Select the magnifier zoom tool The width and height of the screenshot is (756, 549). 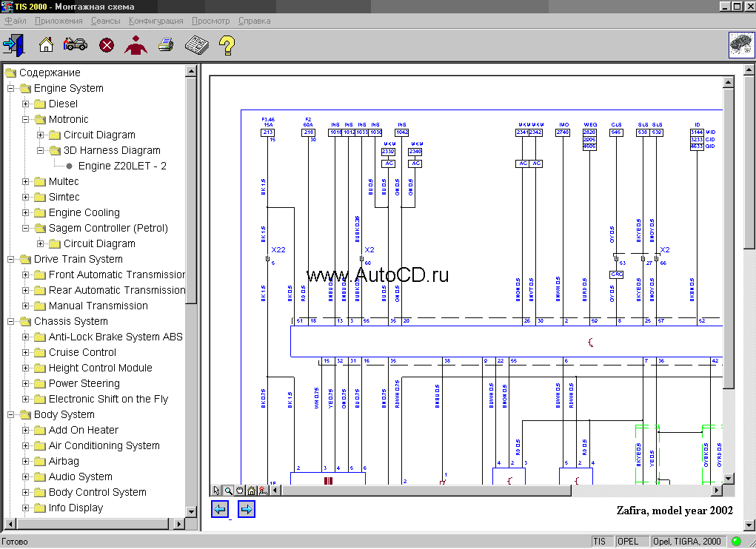pyautogui.click(x=228, y=491)
